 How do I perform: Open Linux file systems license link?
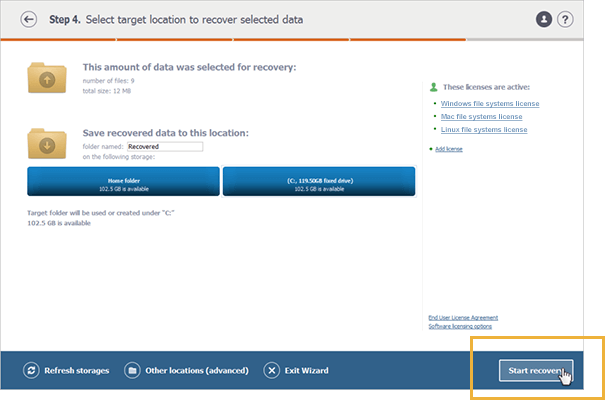[x=484, y=130]
